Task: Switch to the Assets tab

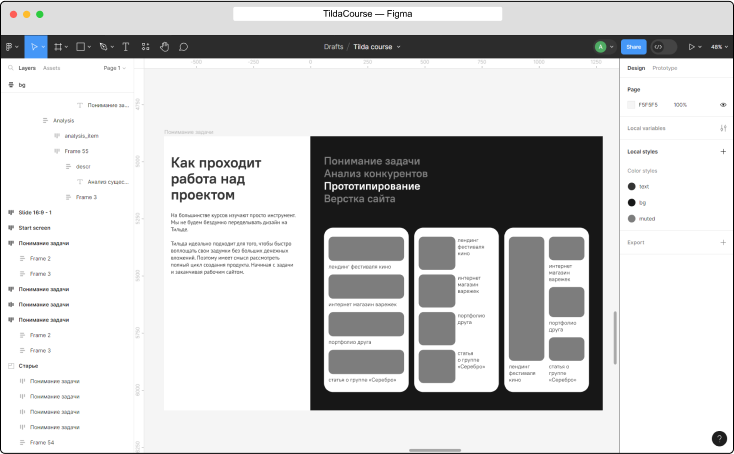Action: pos(51,68)
